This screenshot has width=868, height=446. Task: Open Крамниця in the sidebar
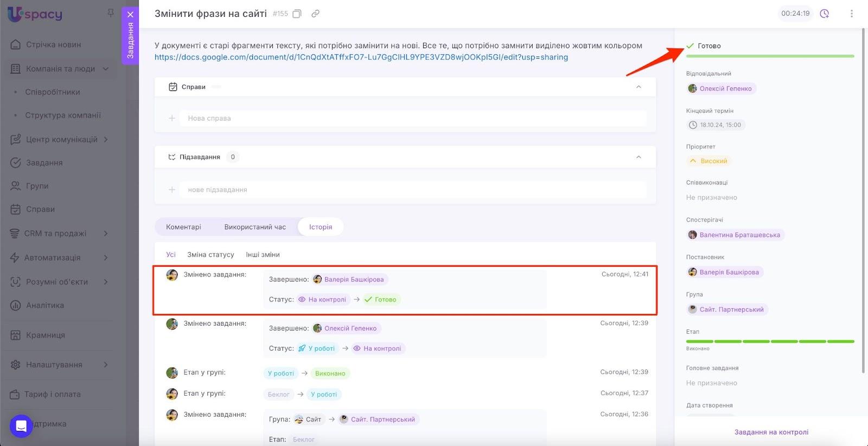pyautogui.click(x=46, y=335)
